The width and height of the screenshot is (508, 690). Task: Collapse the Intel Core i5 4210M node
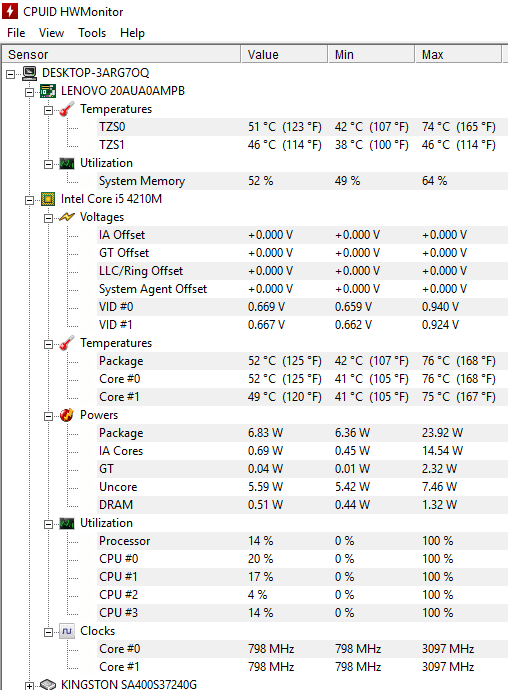(29, 200)
